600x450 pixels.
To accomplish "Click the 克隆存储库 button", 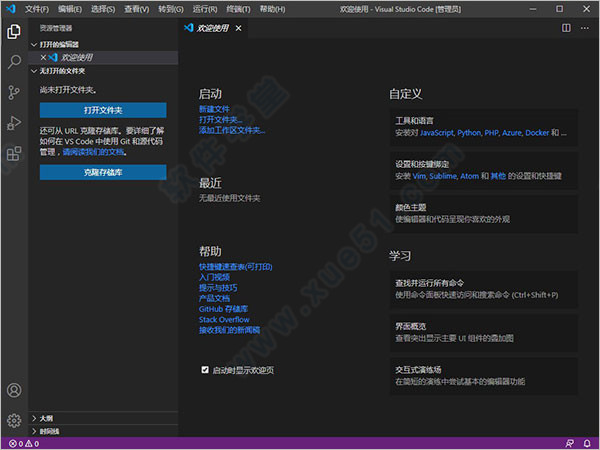I will (103, 172).
